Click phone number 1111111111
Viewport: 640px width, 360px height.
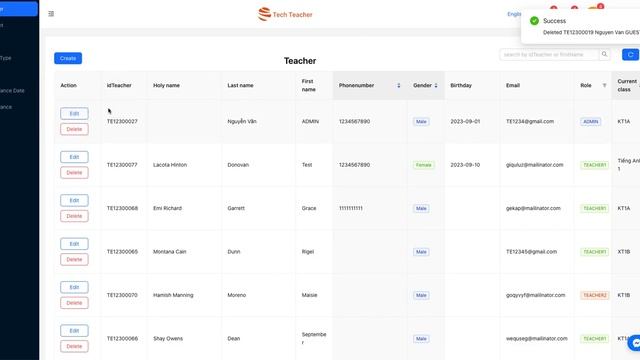point(351,208)
